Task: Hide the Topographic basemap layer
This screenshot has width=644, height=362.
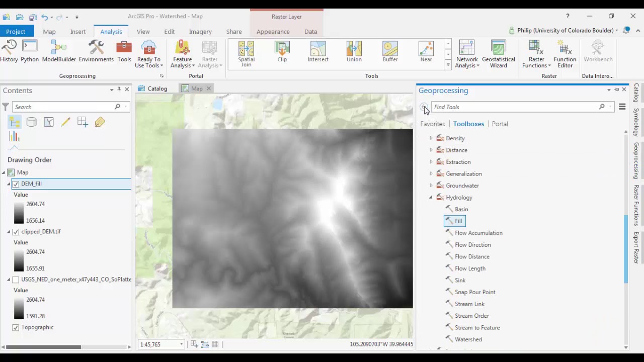Action: [16, 327]
